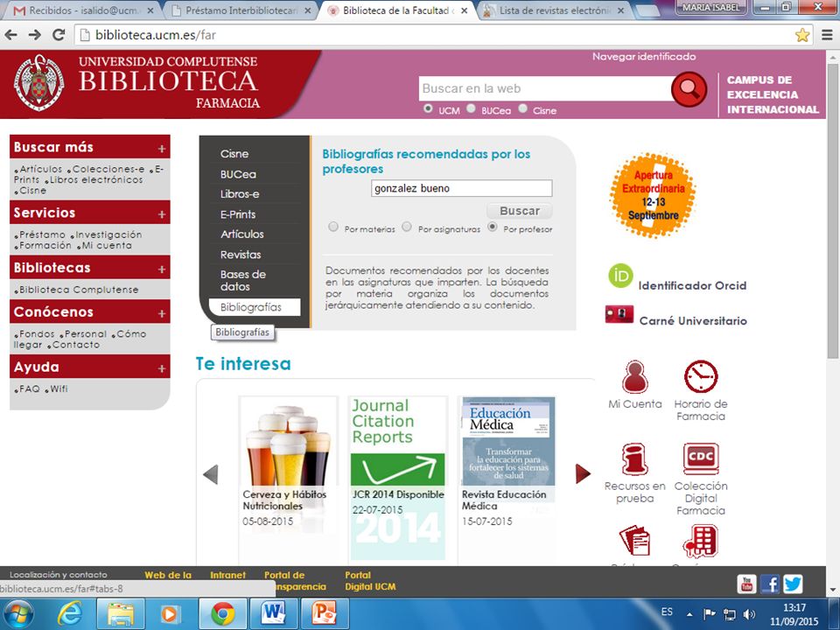Expand the Servicios section plus
The image size is (840, 630).
[162, 214]
